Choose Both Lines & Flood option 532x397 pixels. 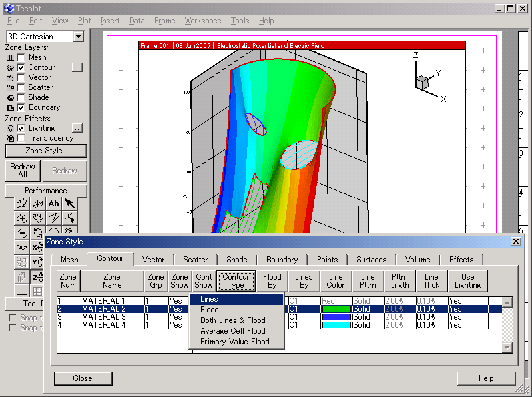[x=236, y=320]
